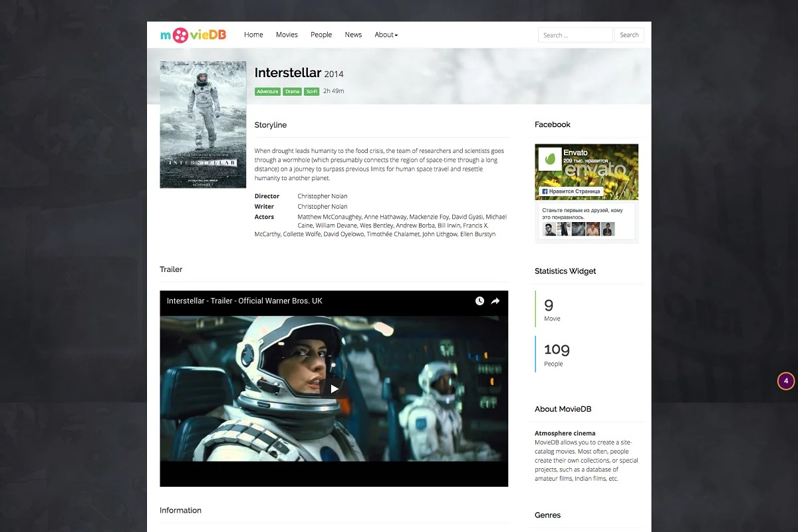
Task: Click the trailer title link text
Action: 244,301
